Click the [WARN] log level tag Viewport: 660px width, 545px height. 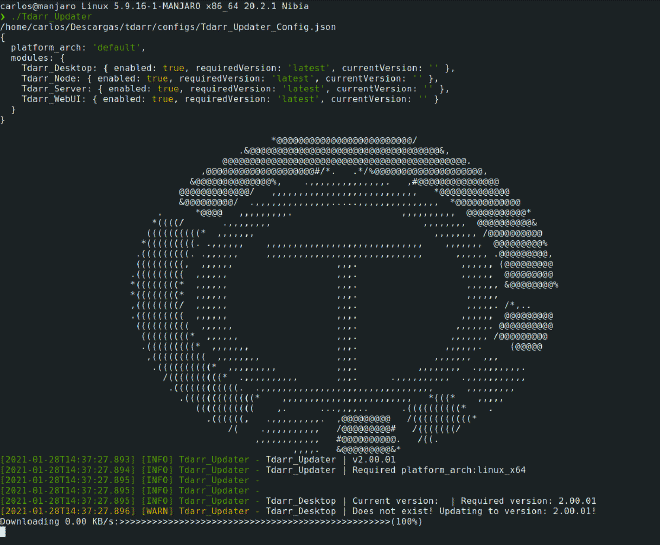click(157, 511)
